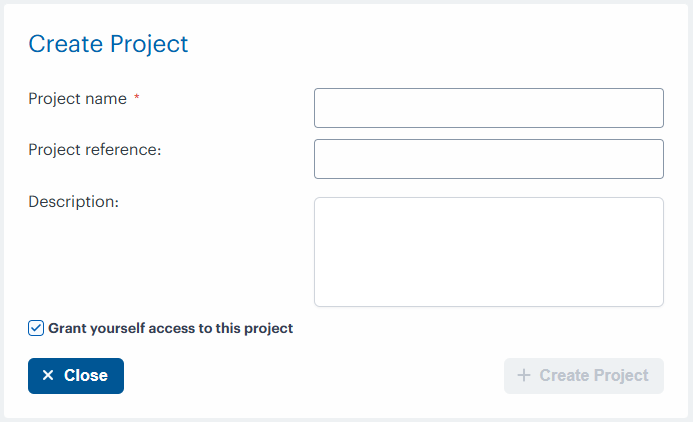Click inside the Description text area

pos(488,251)
